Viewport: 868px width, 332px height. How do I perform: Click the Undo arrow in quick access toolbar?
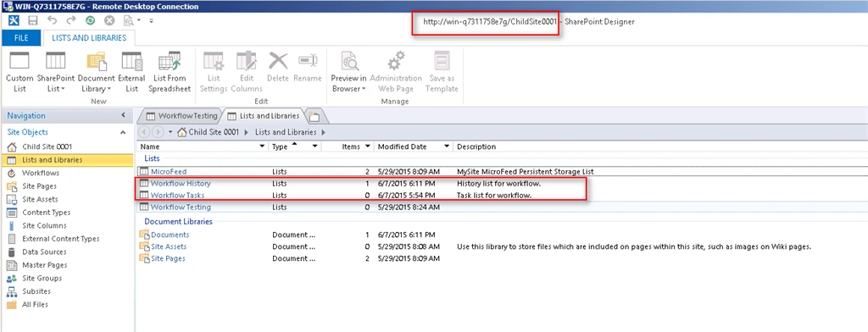tap(52, 20)
